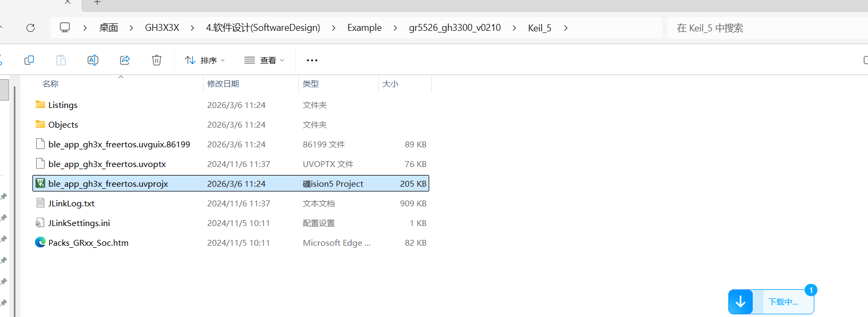Click the Refresh button in the address bar
This screenshot has width=868, height=317.
point(30,28)
